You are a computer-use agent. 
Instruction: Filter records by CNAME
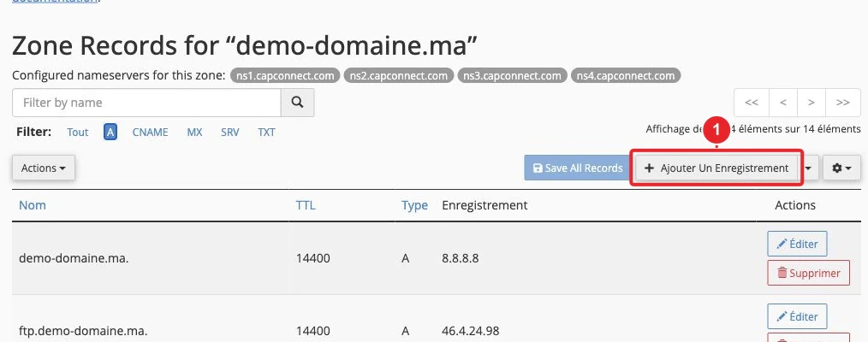pos(150,133)
